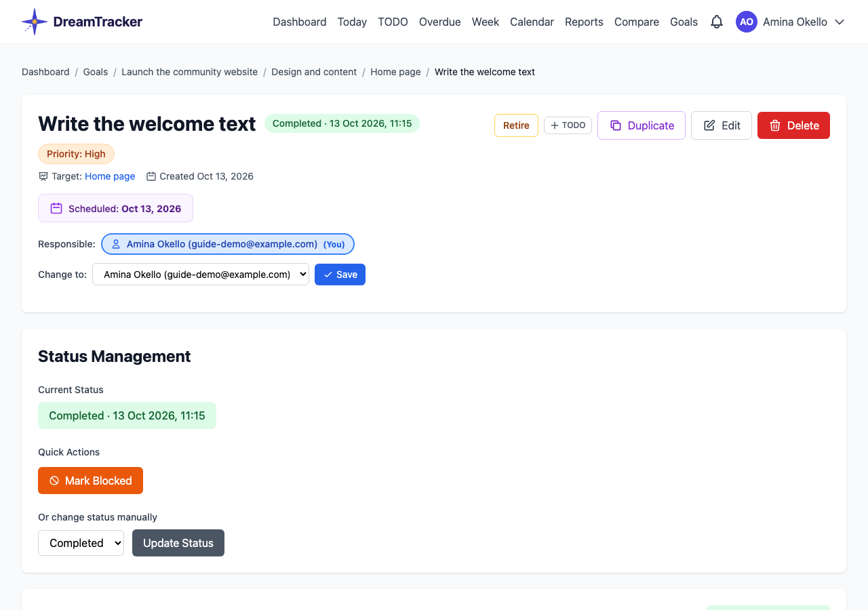Click the Current Status Completed box
868x610 pixels.
[x=127, y=415]
